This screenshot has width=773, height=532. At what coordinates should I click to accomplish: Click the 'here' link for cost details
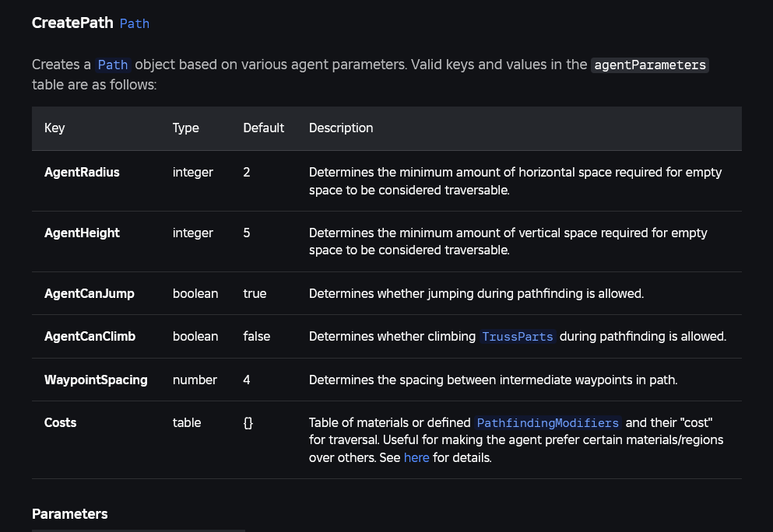tap(416, 458)
